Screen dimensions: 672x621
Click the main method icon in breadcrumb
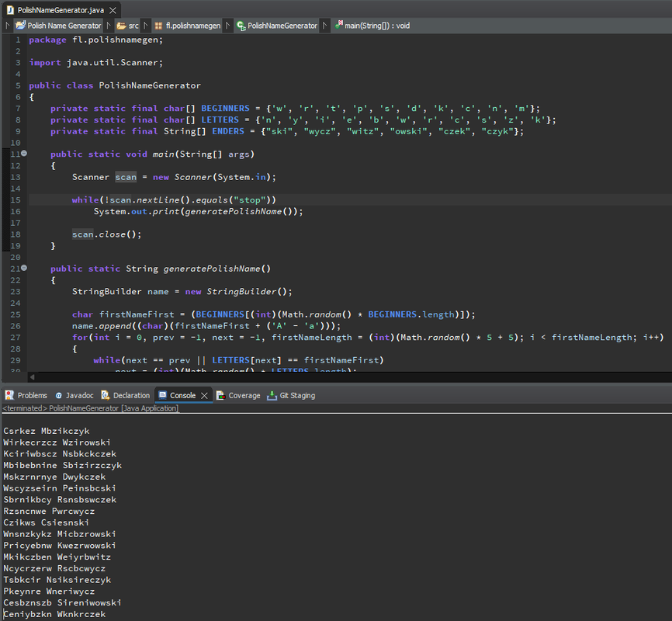339,26
